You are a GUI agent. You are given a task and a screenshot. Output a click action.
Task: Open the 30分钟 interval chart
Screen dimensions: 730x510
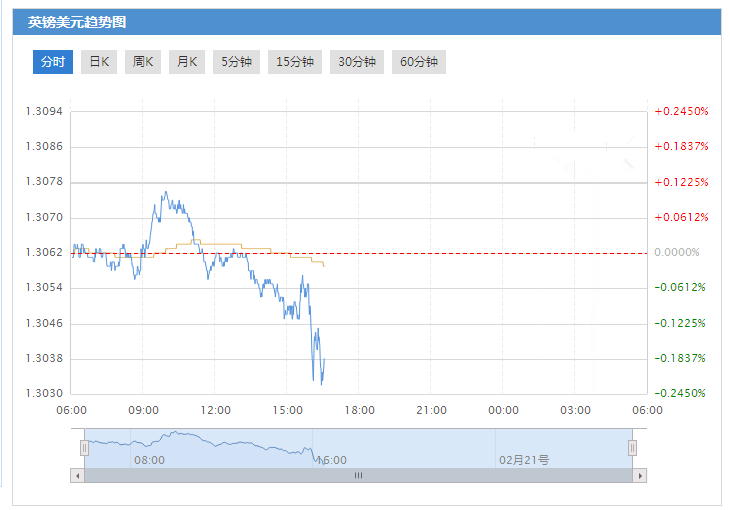357,62
